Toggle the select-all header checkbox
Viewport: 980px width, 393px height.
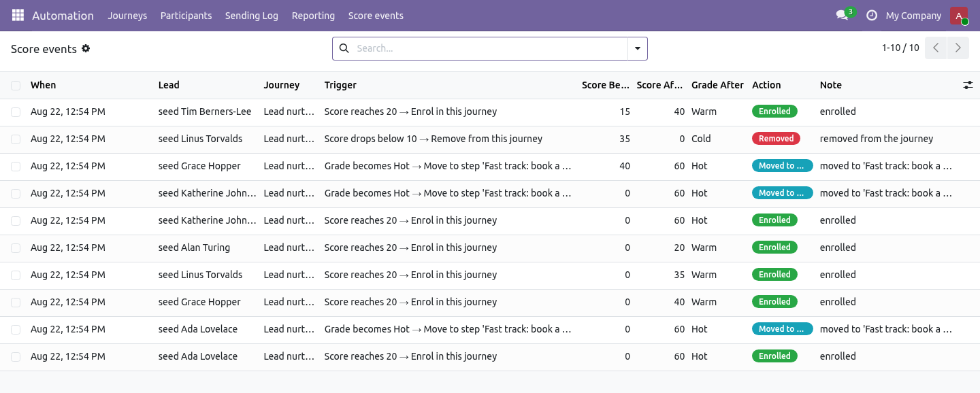click(16, 85)
